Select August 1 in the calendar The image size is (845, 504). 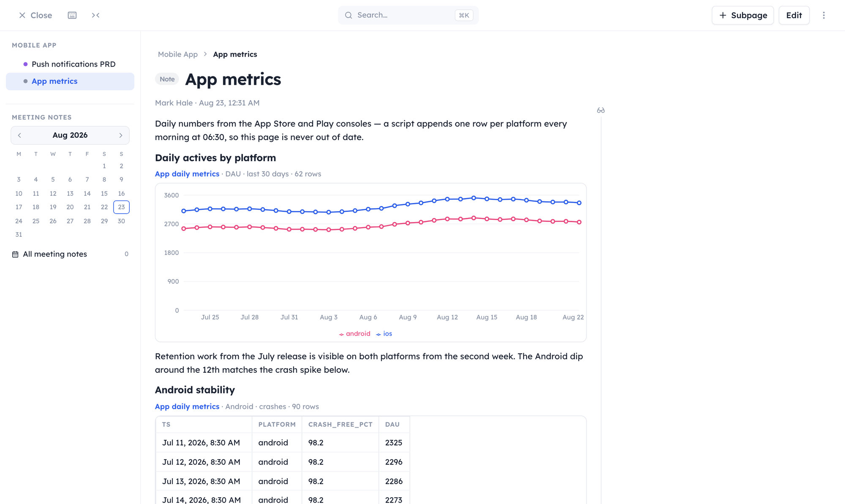(x=104, y=166)
